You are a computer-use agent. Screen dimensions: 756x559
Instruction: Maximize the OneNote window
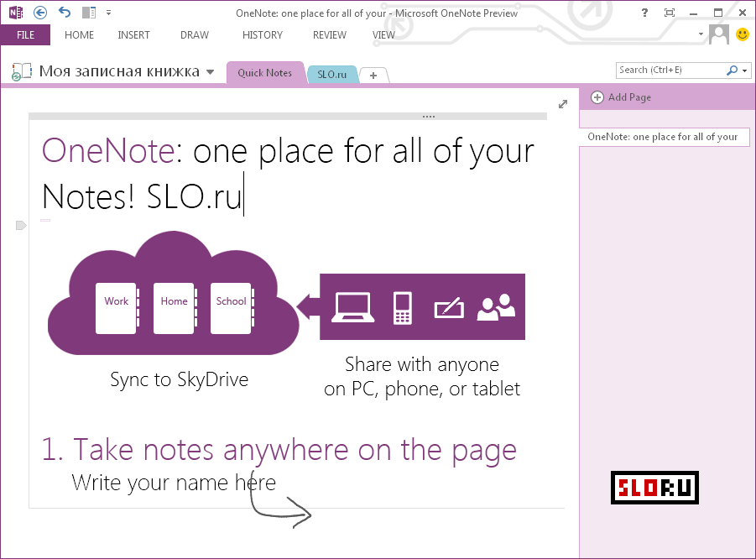pyautogui.click(x=718, y=13)
